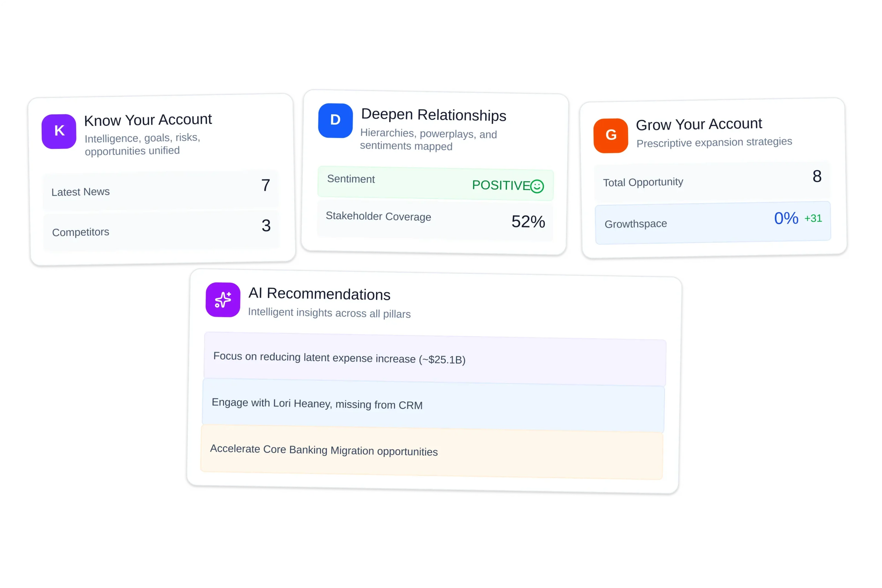Open the latent expense increase recommendation
This screenshot has height=588, width=882.
[434, 359]
